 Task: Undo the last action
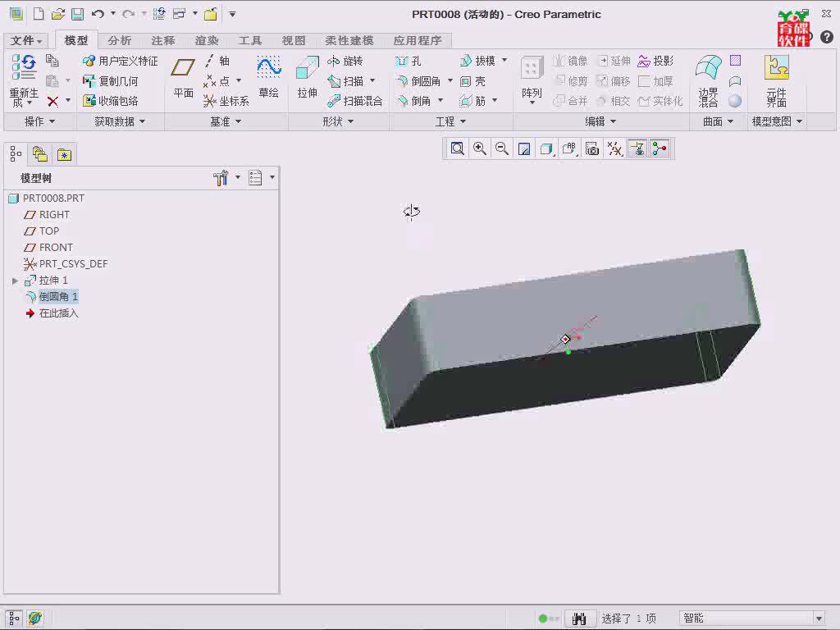pos(98,14)
